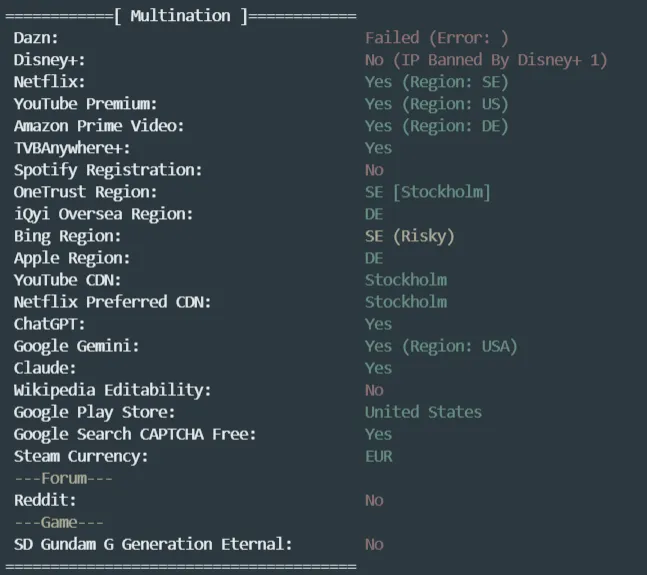Select YouTube CDN Stockholm value
This screenshot has height=575, width=647.
point(405,280)
